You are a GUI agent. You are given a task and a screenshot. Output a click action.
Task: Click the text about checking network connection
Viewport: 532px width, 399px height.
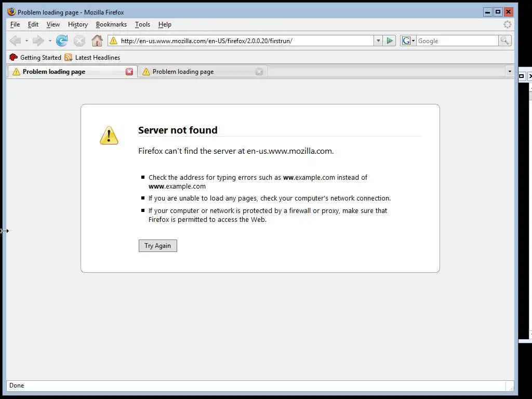pyautogui.click(x=270, y=198)
